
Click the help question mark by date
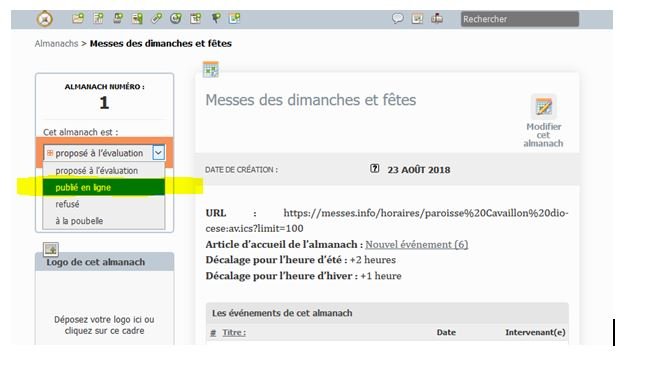(x=375, y=168)
